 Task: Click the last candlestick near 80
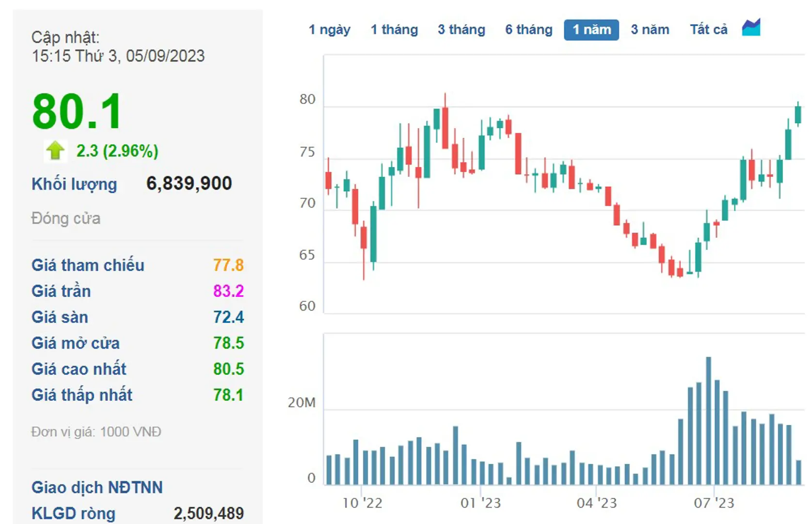tap(798, 115)
